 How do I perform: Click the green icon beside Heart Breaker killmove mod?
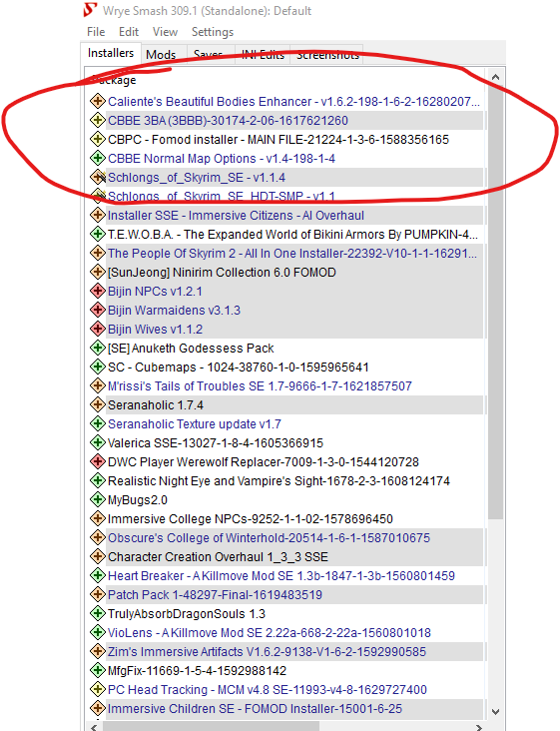click(x=98, y=576)
